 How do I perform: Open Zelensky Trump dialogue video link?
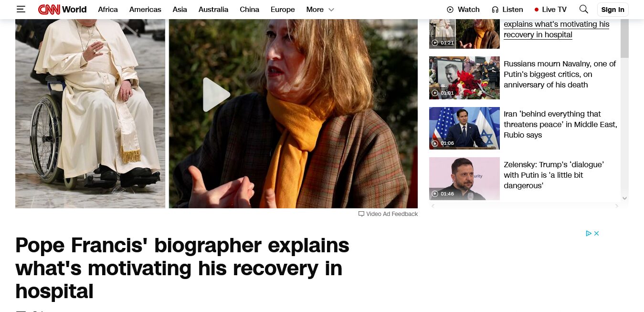click(x=554, y=175)
